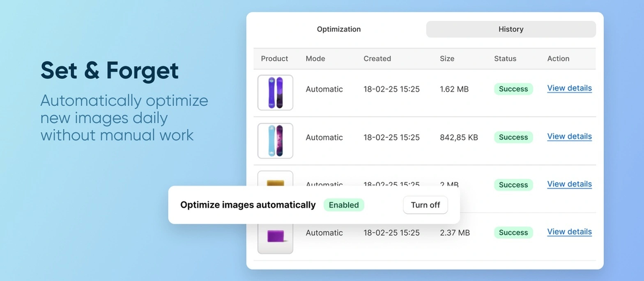
Task: Switch to the History tab
Action: pos(511,30)
